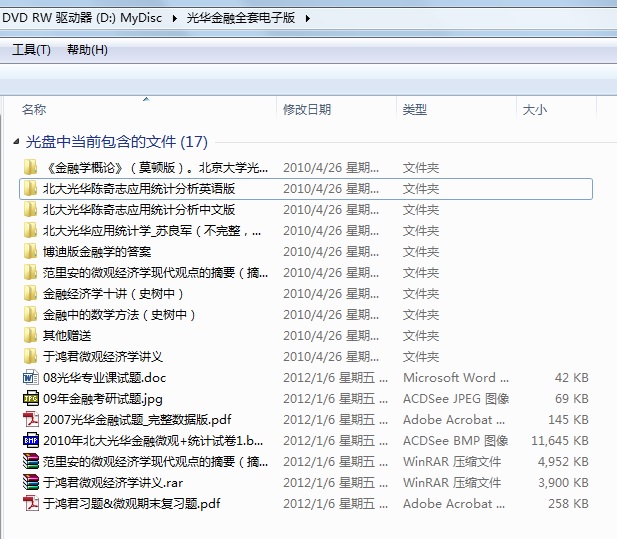Click the WinRAR icon of 于鸿君微观经济学讲义.rar

click(30, 483)
